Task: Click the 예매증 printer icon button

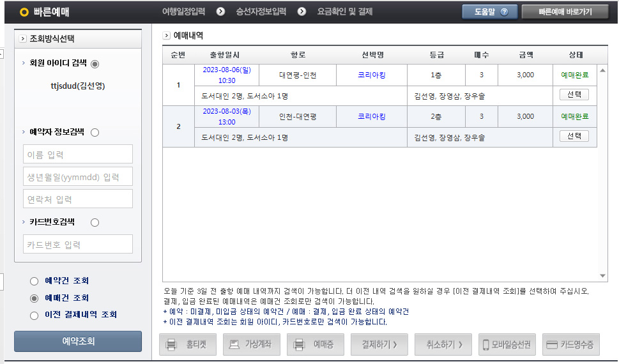Action: click(298, 345)
